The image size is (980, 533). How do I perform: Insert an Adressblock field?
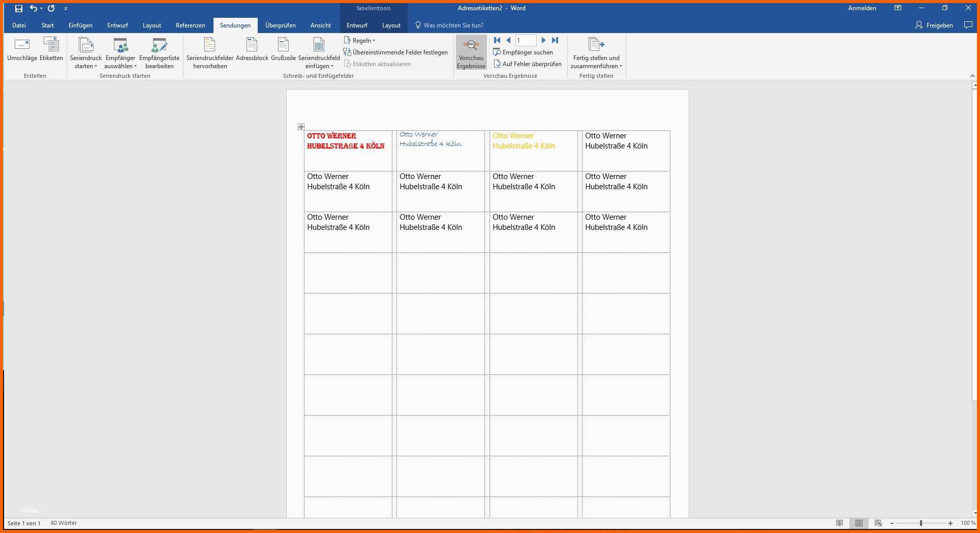click(x=252, y=49)
